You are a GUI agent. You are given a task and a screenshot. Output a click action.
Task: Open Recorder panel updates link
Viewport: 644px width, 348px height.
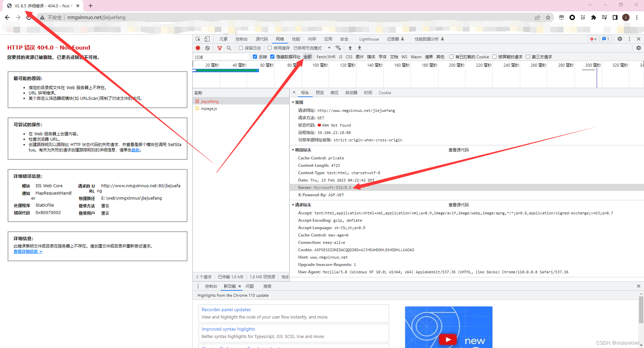tap(226, 309)
